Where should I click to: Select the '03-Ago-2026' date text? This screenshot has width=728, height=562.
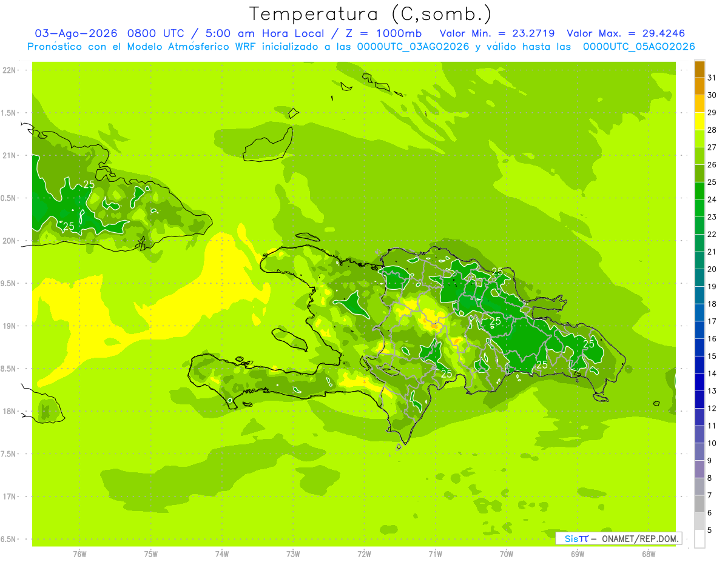click(75, 33)
